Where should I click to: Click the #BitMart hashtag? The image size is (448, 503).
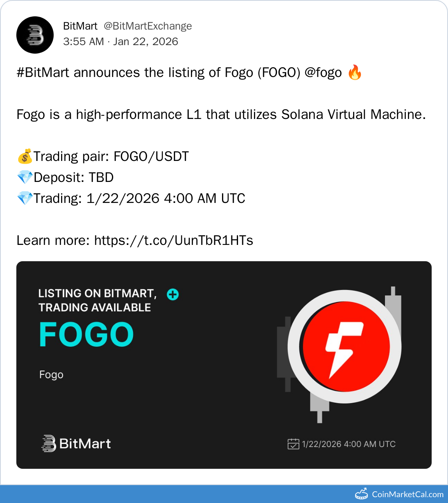pyautogui.click(x=43, y=73)
